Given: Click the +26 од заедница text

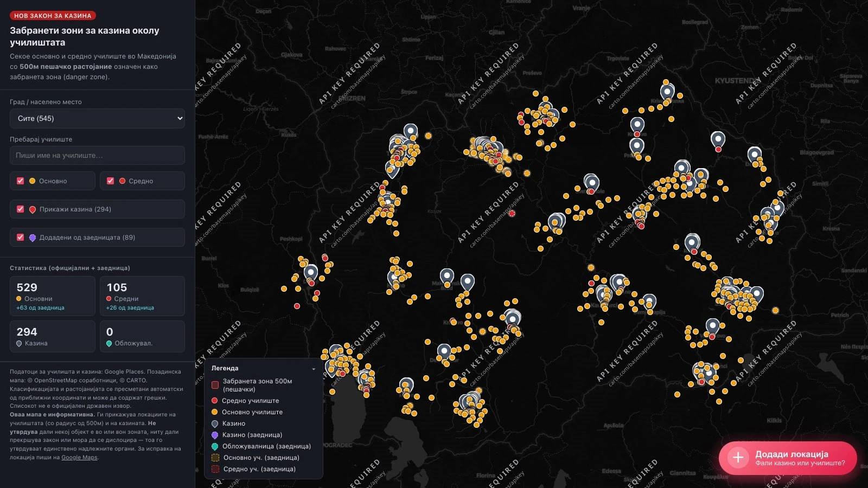Looking at the screenshot, I should point(130,307).
